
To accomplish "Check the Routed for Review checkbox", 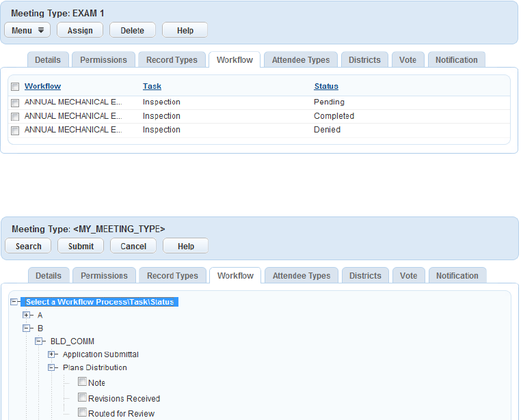I will [83, 412].
